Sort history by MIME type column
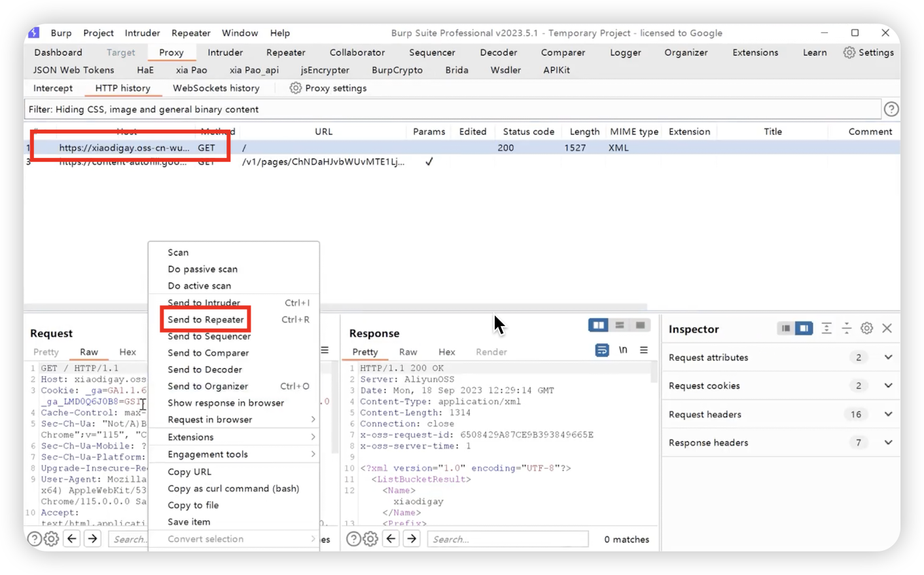 [634, 132]
